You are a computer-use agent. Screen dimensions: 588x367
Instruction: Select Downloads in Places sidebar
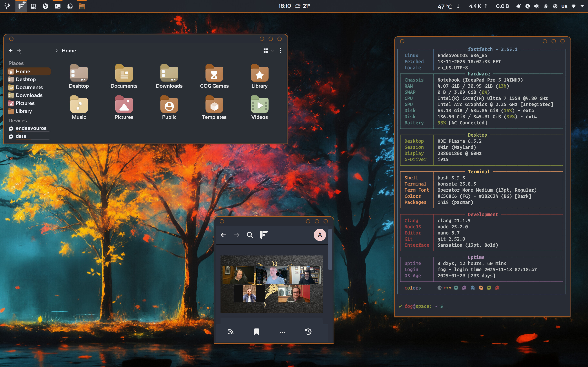pos(29,95)
